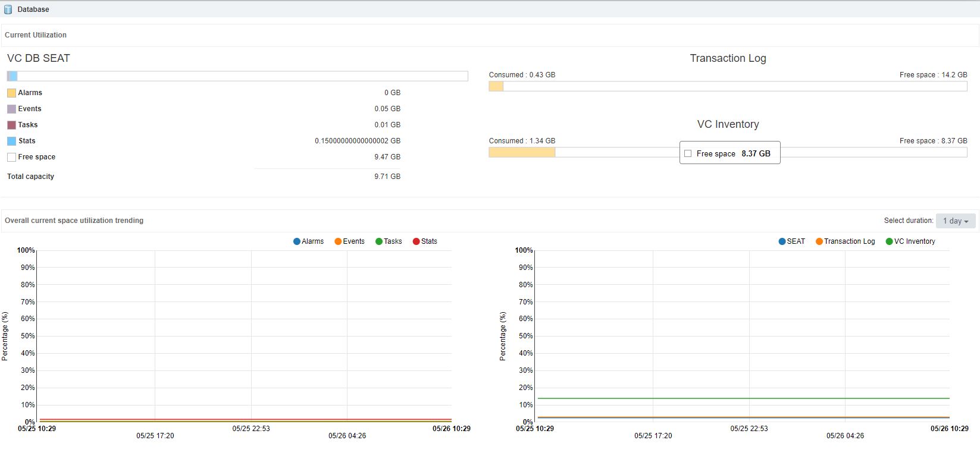Click the VC DB SEAT utilization bar
Viewport: 980px width, 462px height.
(238, 76)
